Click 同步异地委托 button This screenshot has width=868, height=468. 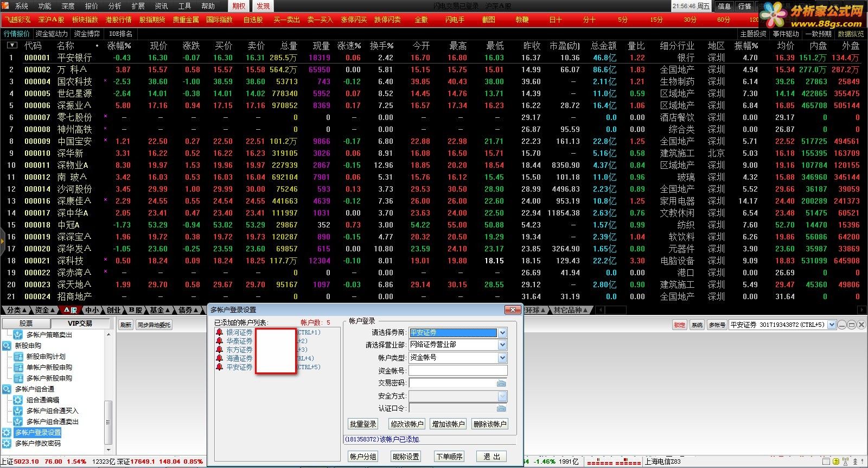154,325
